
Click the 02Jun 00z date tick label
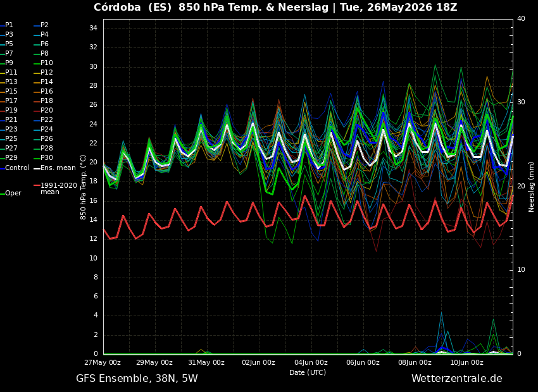pos(259,362)
